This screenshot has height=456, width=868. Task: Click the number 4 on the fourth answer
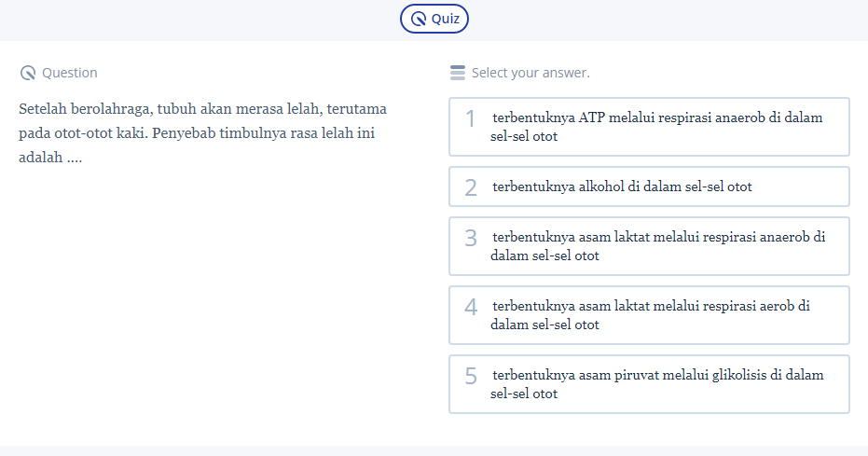[471, 307]
